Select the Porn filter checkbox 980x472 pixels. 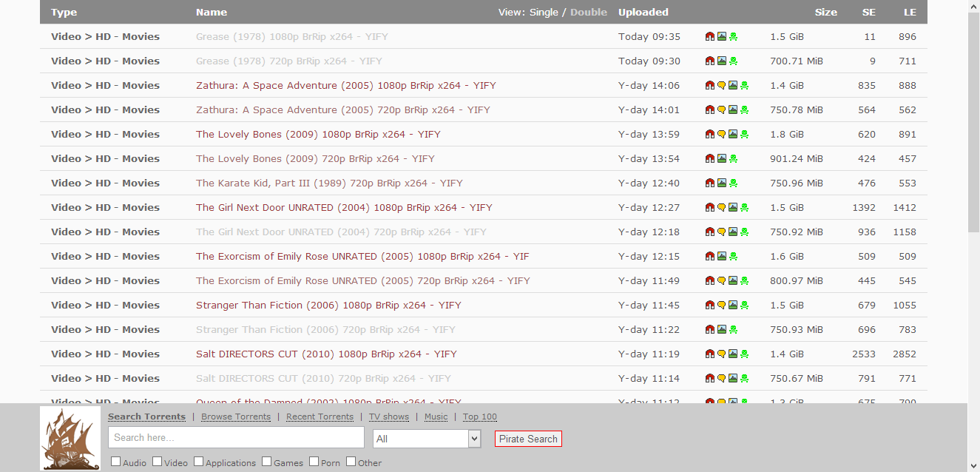[314, 462]
